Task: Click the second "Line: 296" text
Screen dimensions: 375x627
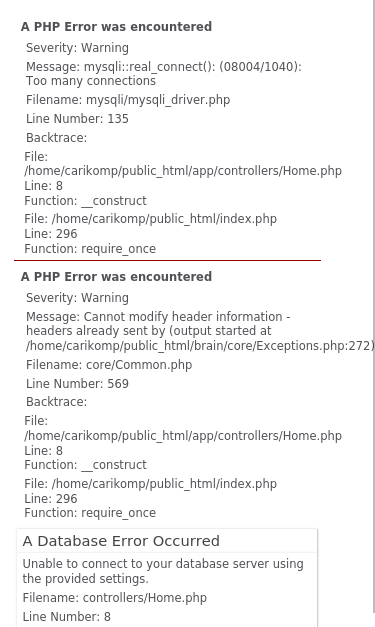Action: pos(51,499)
